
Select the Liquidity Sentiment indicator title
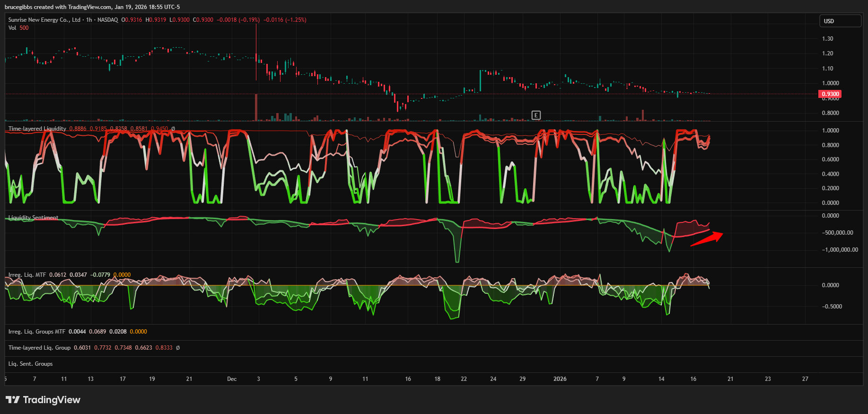point(33,218)
